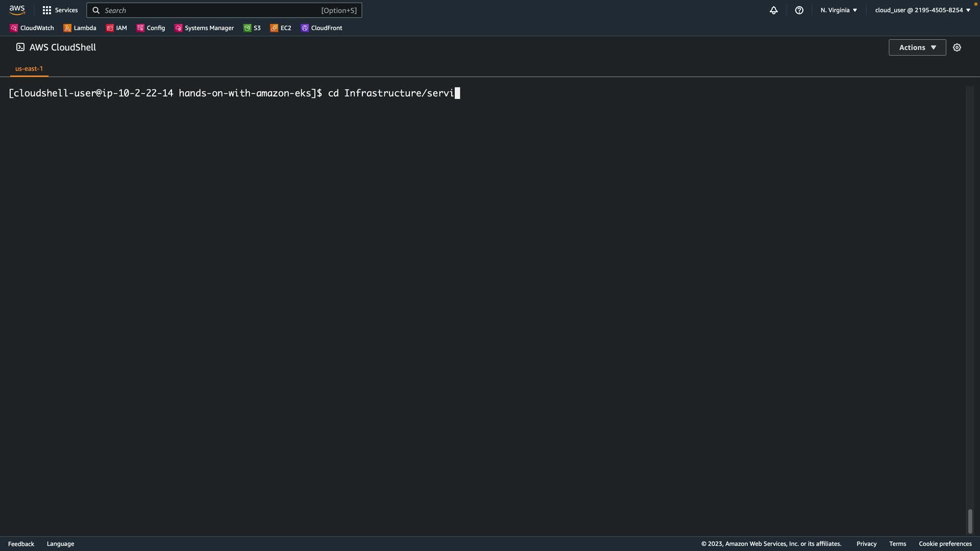
Task: Open Systems Manager from favorites
Action: click(204, 28)
